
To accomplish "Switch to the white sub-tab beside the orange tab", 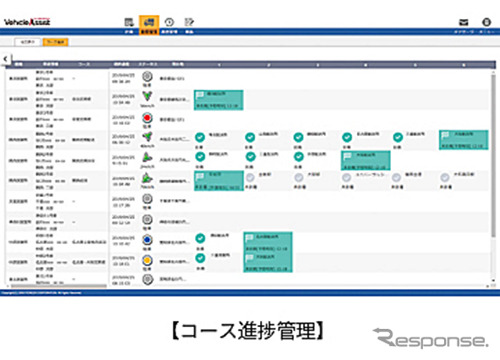I will 28,42.
